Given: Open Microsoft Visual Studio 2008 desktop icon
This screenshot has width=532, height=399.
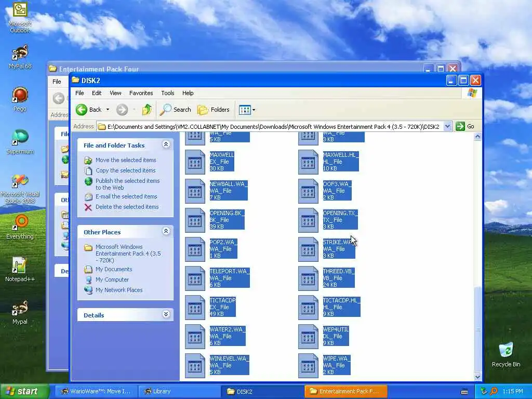Looking at the screenshot, I should (20, 189).
